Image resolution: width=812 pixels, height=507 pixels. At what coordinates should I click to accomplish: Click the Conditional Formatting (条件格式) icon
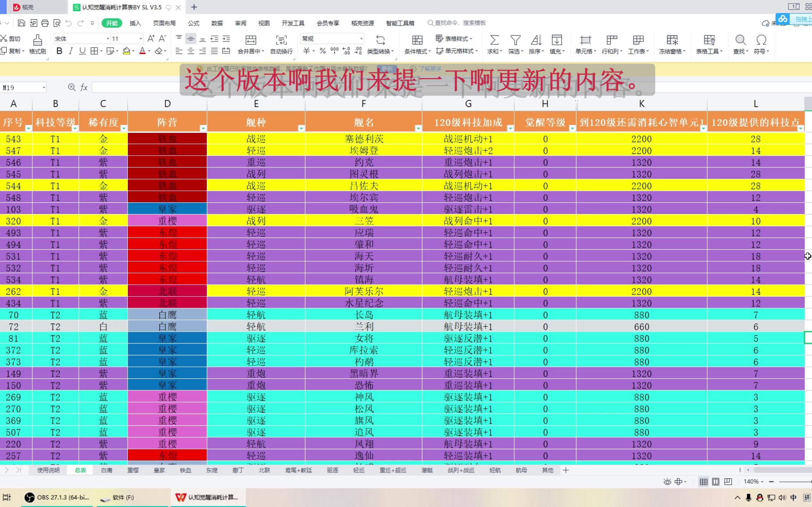coord(417,40)
